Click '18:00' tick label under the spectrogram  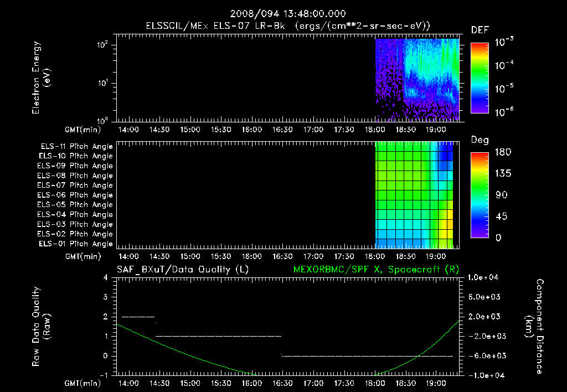(375, 130)
